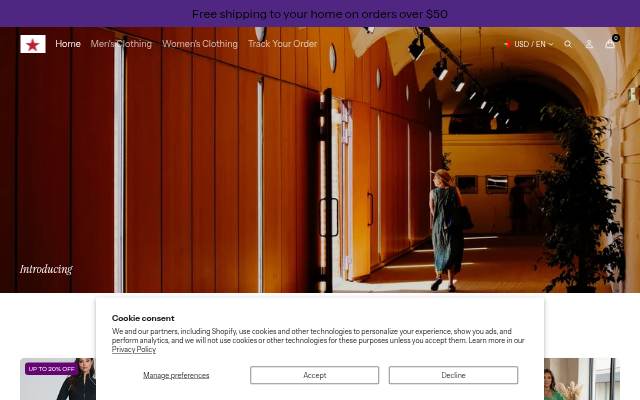The image size is (640, 400).
Task: Click the red star store logo
Action: pos(33,44)
